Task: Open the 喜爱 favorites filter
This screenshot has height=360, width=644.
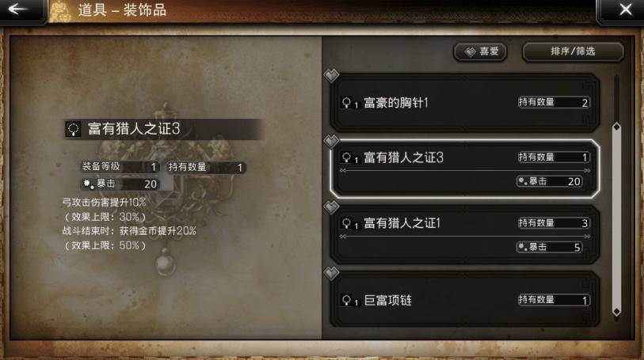Action: (480, 51)
